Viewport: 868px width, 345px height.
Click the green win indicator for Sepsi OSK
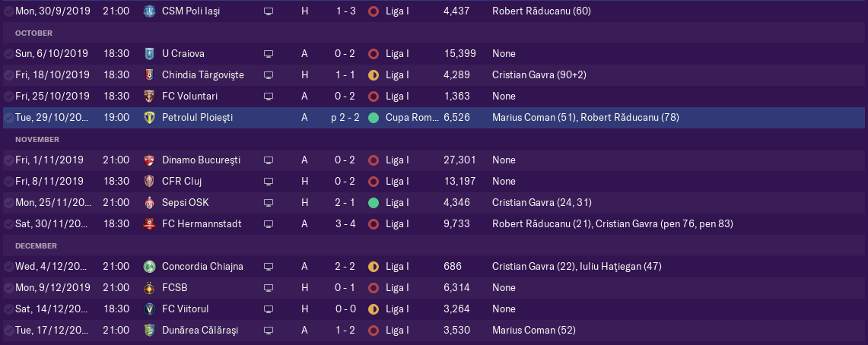373,202
